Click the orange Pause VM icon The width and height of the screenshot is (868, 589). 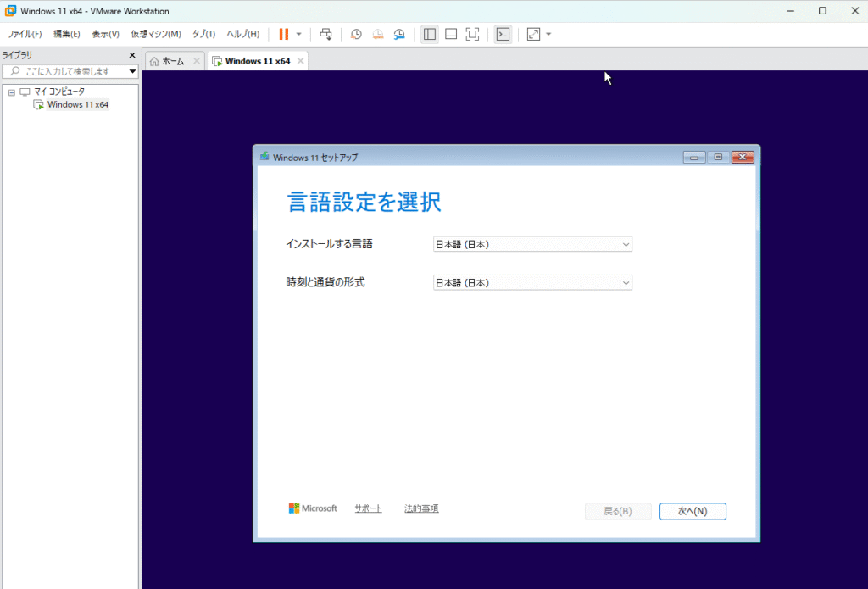[283, 34]
